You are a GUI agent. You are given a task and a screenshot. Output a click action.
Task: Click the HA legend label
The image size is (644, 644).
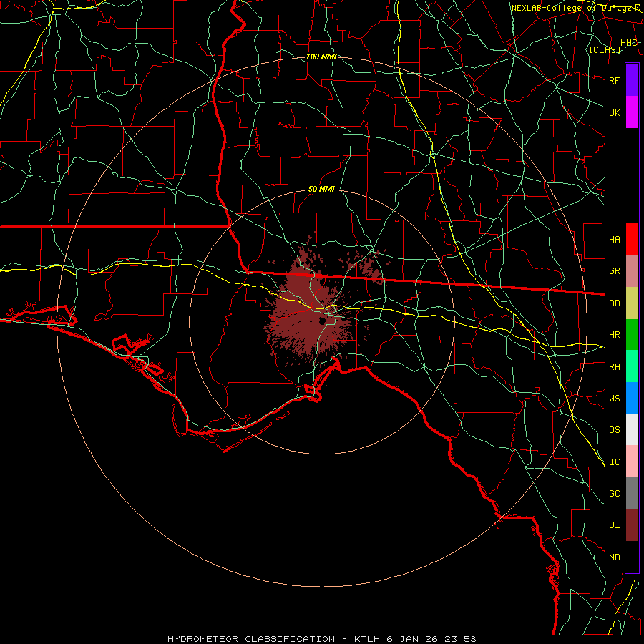click(615, 240)
